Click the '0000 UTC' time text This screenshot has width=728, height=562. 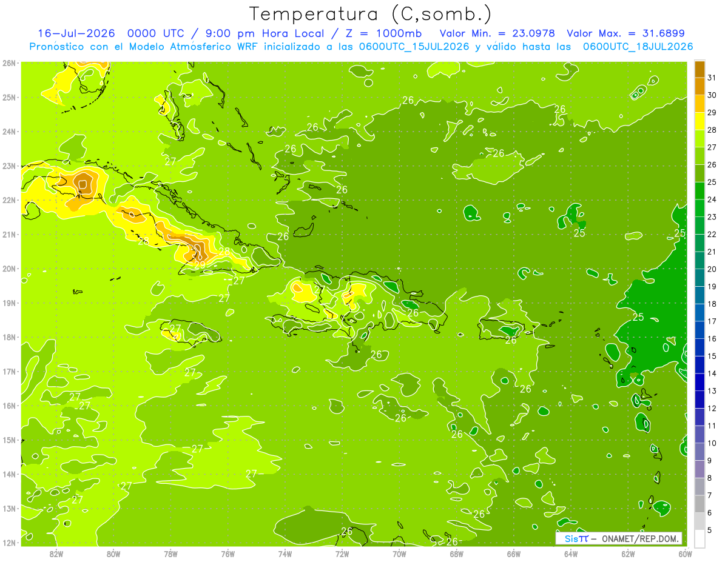157,34
